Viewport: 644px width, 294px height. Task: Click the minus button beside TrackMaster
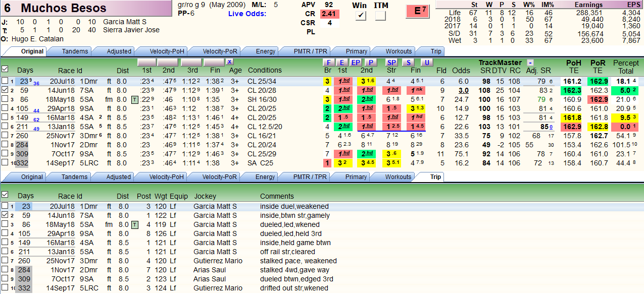tap(530, 63)
